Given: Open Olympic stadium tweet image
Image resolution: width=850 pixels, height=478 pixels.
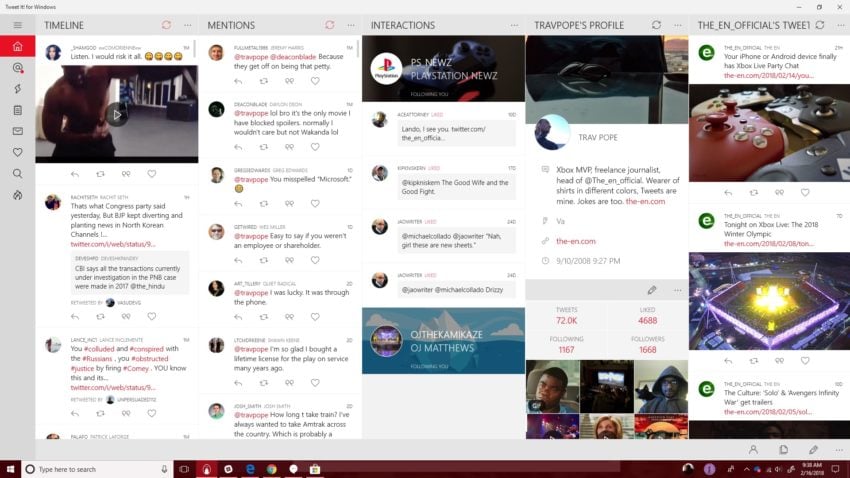Looking at the screenshot, I should (x=769, y=301).
